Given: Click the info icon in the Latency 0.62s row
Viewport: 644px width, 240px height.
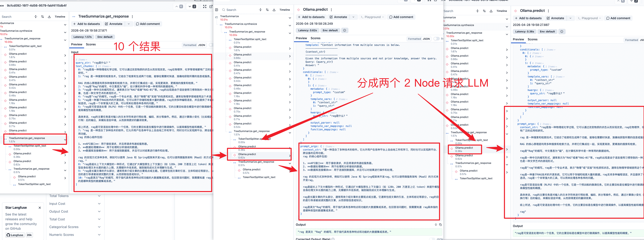Looking at the screenshot, I should pos(345,30).
